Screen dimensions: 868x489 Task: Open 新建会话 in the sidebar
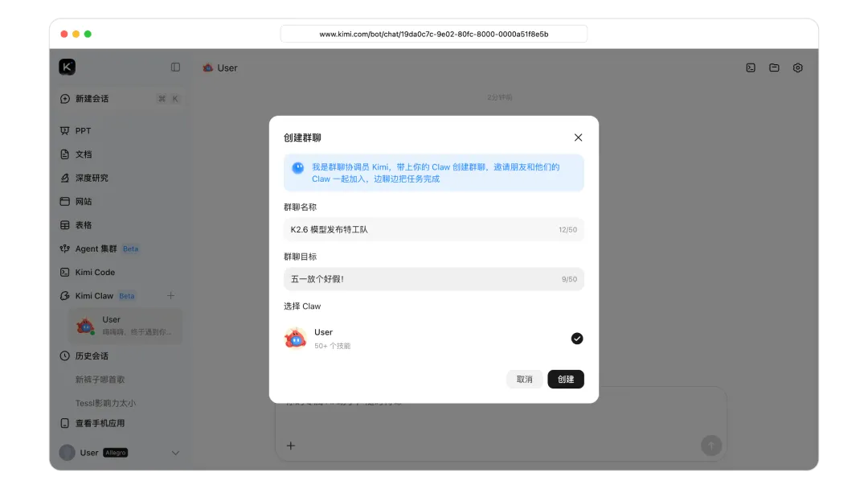(x=92, y=99)
